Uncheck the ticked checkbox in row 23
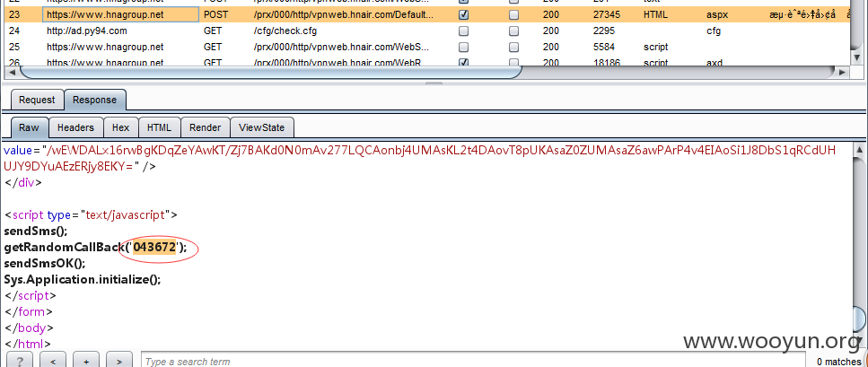Viewport: 868px width, 367px height. click(x=464, y=15)
